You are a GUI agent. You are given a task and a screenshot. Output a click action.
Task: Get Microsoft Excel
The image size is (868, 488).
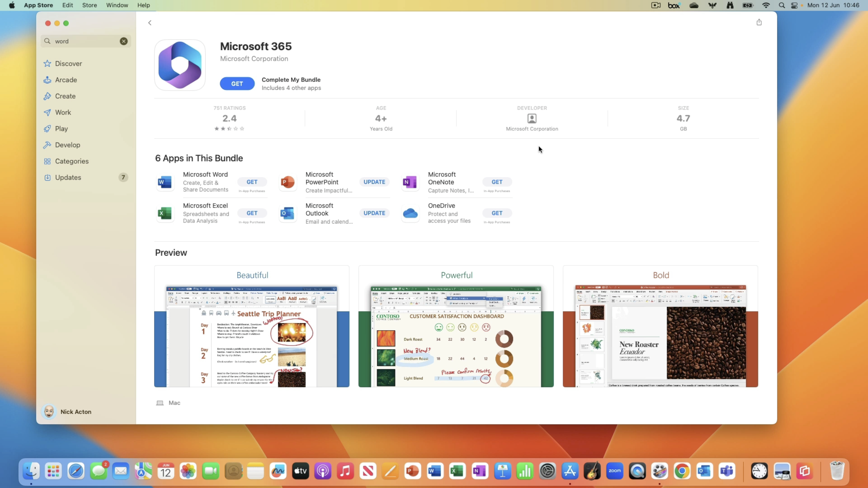coord(252,213)
